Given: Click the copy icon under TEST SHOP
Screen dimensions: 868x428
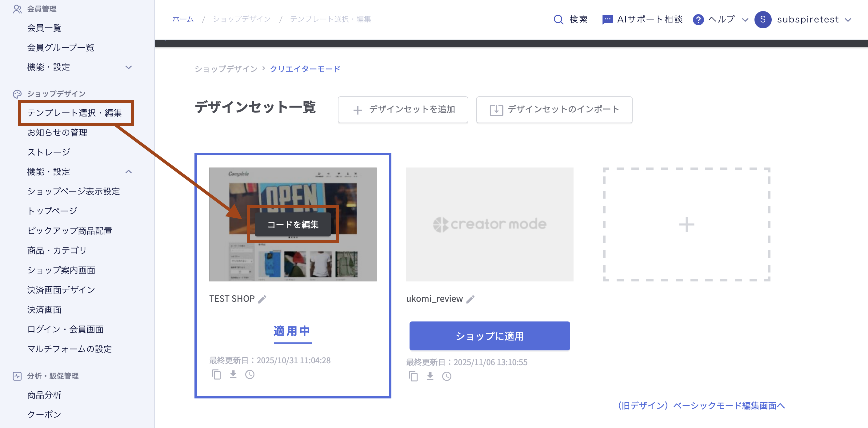Looking at the screenshot, I should click(x=216, y=375).
